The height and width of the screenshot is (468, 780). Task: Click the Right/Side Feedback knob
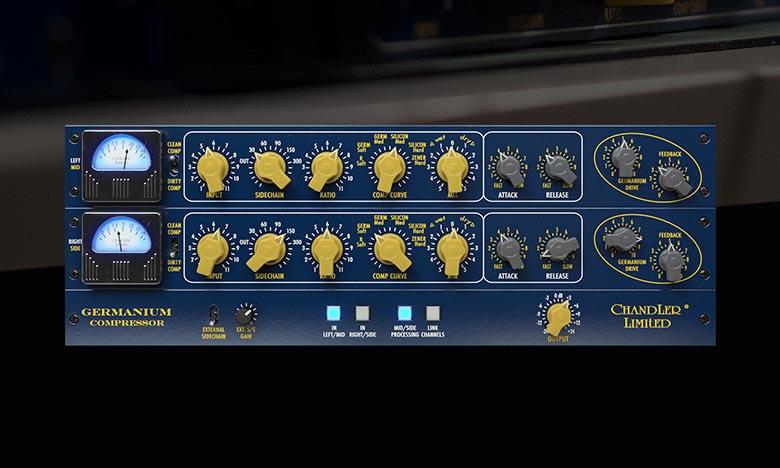(x=671, y=262)
